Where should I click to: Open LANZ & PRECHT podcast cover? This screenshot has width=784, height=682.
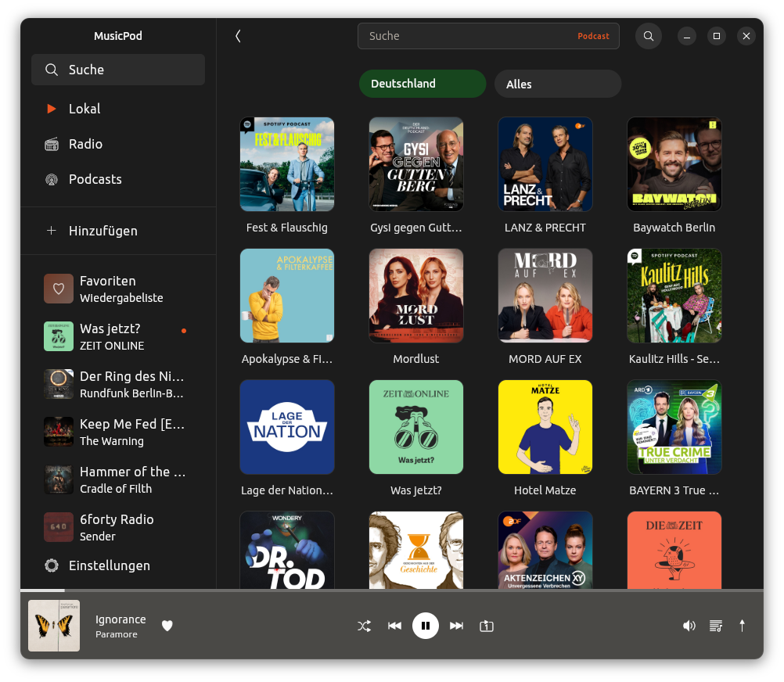click(x=545, y=164)
